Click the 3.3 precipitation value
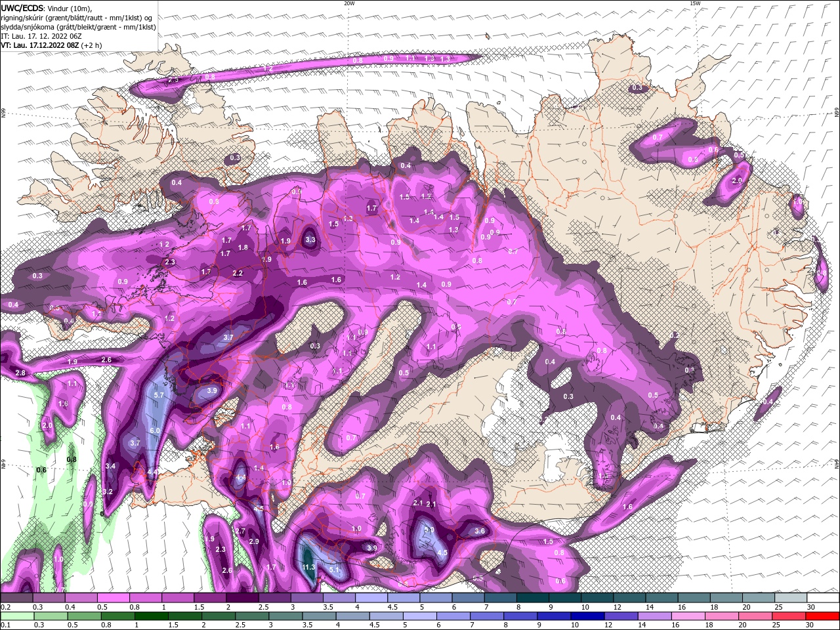Viewport: 840px width, 630px height. (310, 240)
